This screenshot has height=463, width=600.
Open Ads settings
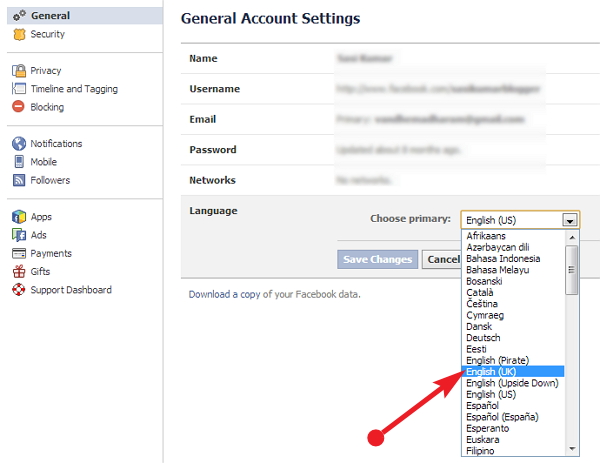(x=38, y=235)
